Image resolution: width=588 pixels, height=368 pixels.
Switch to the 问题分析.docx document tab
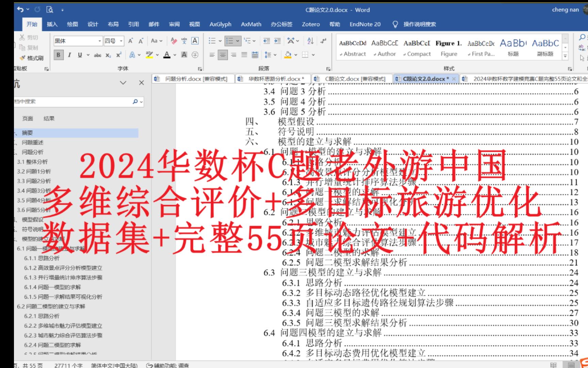pyautogui.click(x=193, y=79)
